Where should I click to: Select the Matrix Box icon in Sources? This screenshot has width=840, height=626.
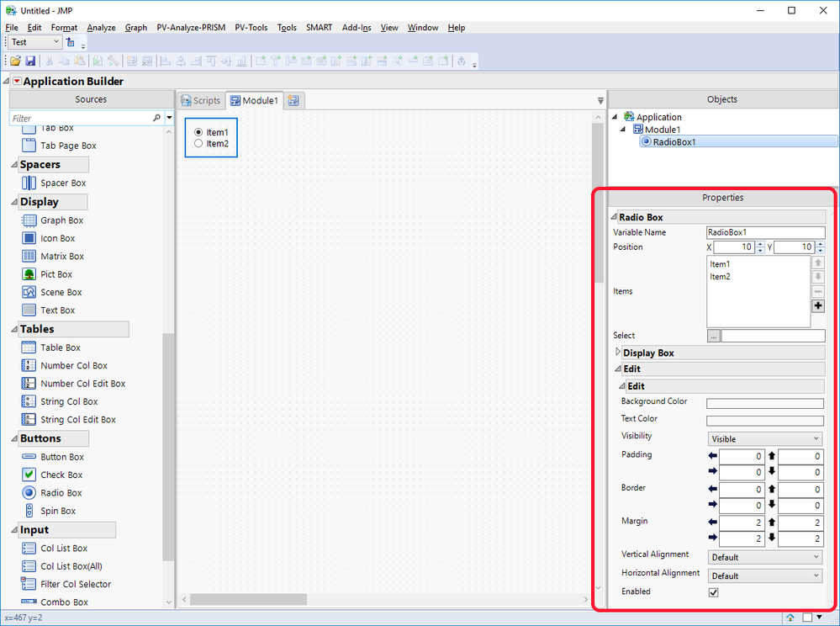point(28,256)
